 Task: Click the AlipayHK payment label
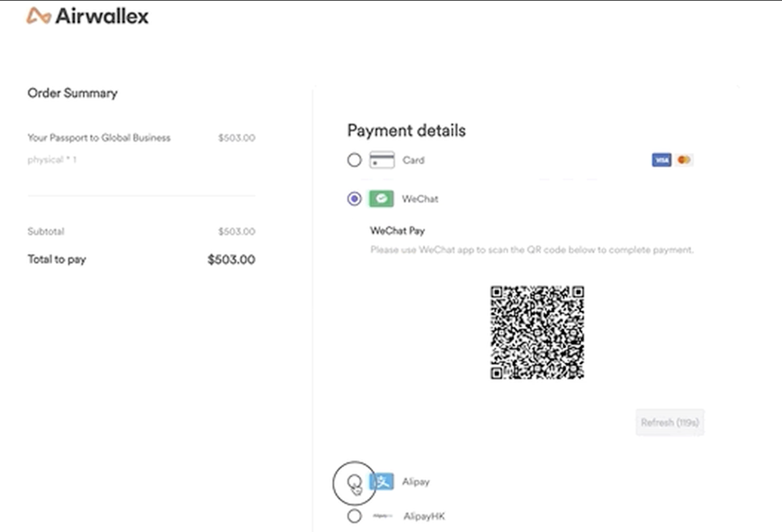click(x=424, y=516)
